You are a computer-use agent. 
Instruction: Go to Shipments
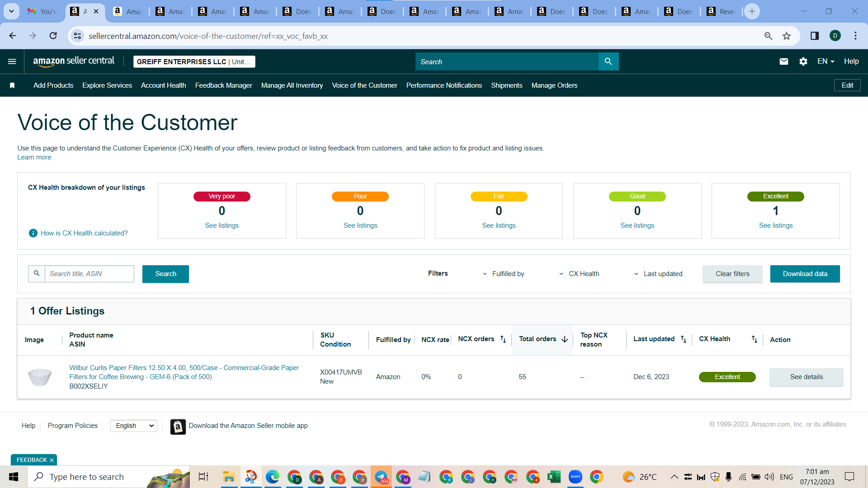click(507, 85)
